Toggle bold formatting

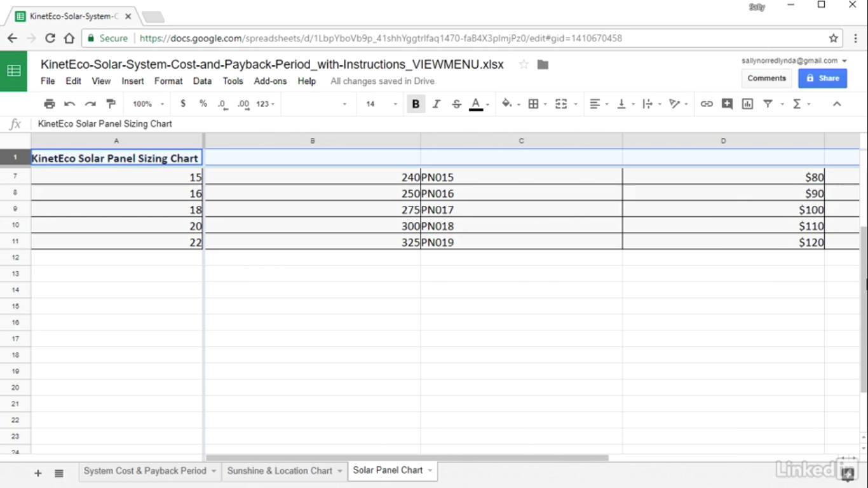(416, 104)
